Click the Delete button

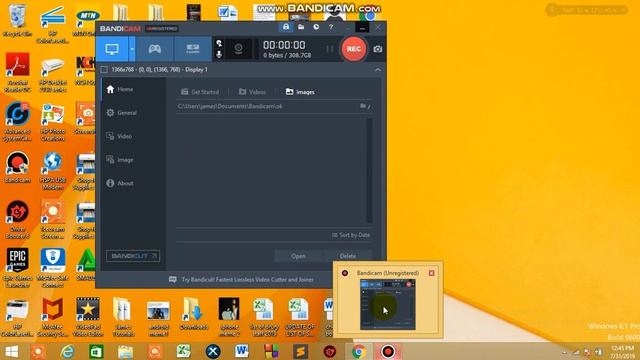348,256
